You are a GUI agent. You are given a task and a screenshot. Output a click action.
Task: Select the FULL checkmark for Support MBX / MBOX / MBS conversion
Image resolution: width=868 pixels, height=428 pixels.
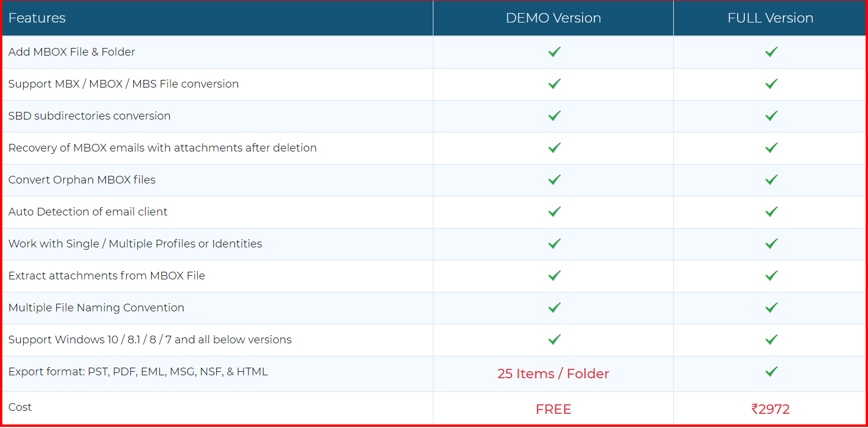[770, 84]
